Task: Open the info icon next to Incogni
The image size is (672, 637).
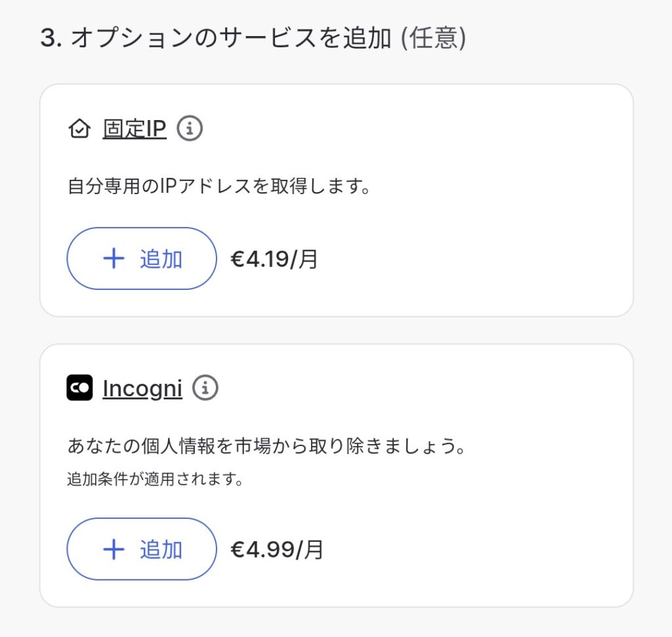Action: (x=205, y=388)
